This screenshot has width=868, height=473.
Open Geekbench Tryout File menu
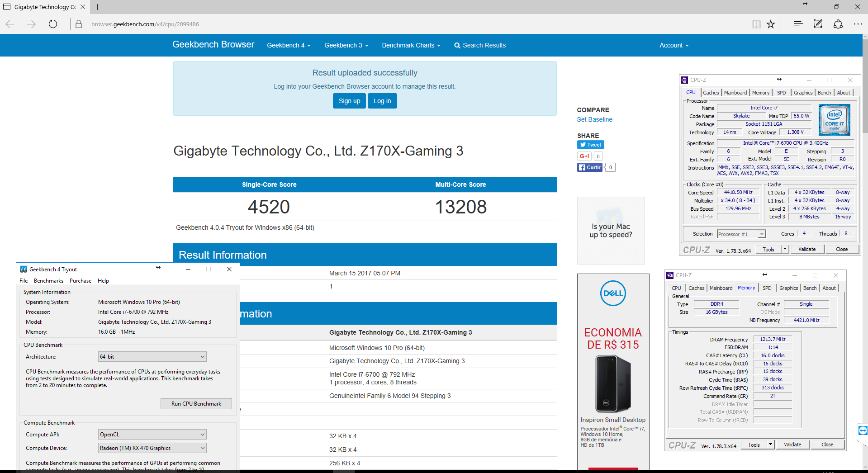pos(24,281)
